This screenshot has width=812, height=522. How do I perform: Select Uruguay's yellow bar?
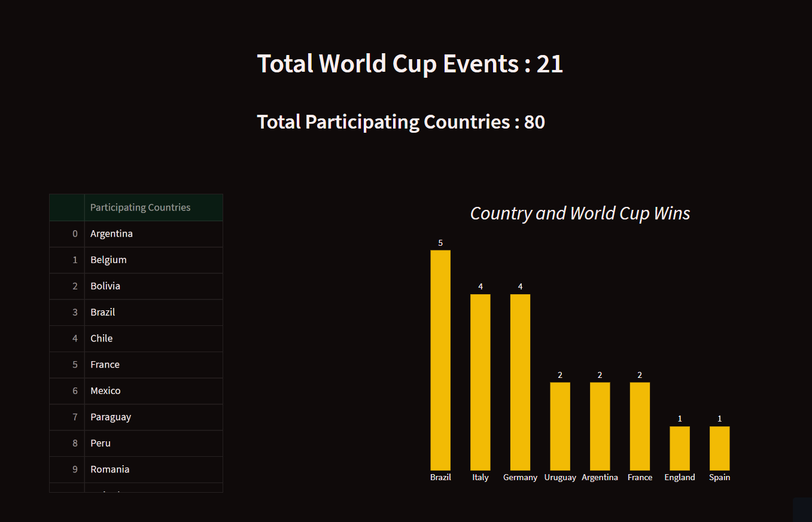point(560,426)
